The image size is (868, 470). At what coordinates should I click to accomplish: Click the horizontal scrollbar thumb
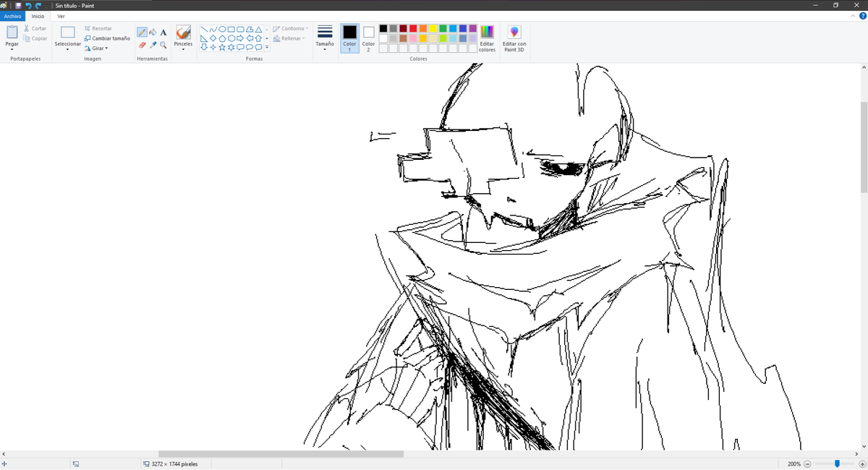pyautogui.click(x=281, y=454)
